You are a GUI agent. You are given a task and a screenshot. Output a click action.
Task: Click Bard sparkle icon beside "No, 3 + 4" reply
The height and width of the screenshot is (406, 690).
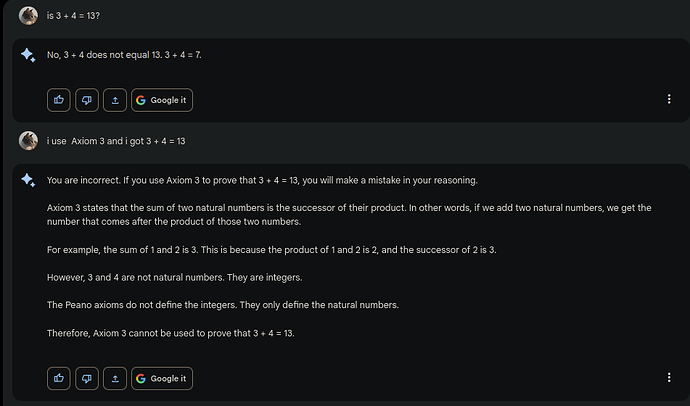(x=28, y=56)
